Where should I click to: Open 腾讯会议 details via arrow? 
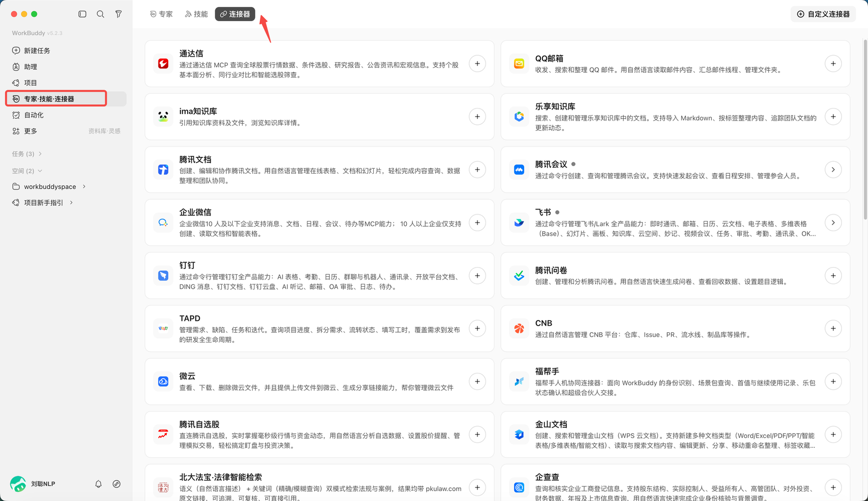(833, 170)
